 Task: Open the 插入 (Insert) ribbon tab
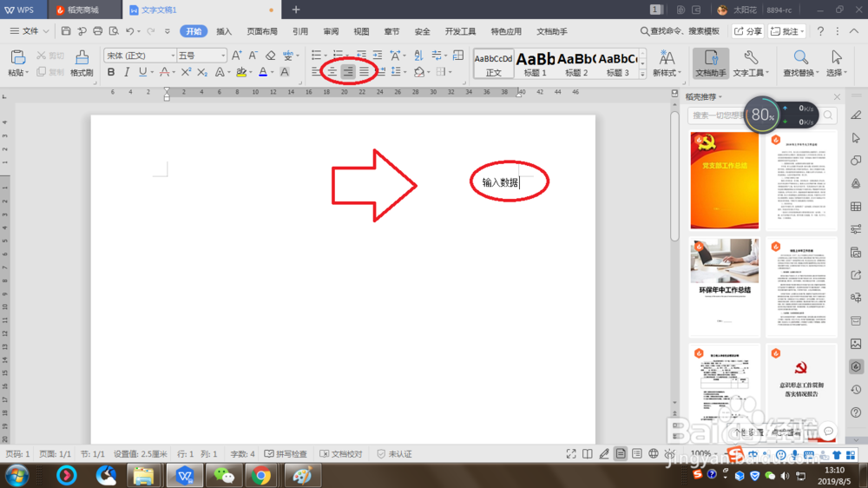coord(224,31)
